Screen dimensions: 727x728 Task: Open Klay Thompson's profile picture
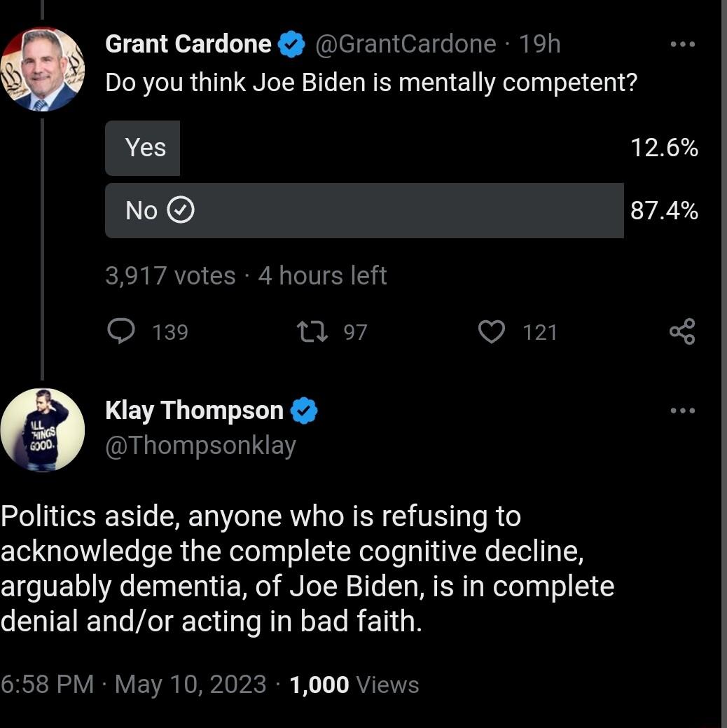(43, 430)
